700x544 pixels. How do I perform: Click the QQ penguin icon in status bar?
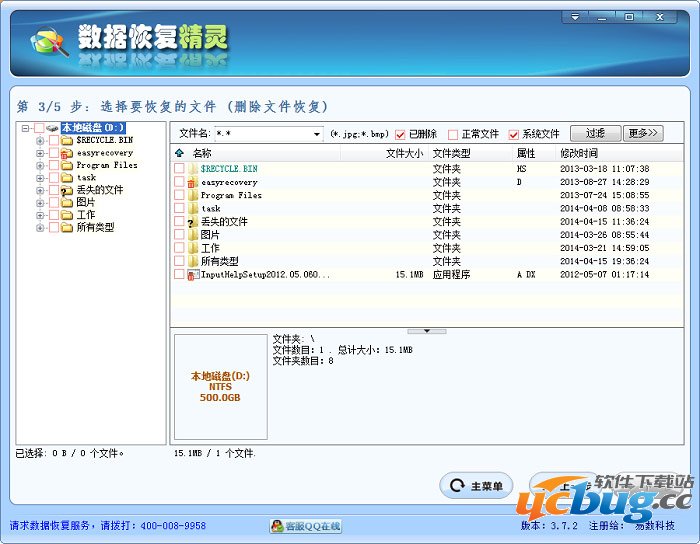pyautogui.click(x=277, y=526)
